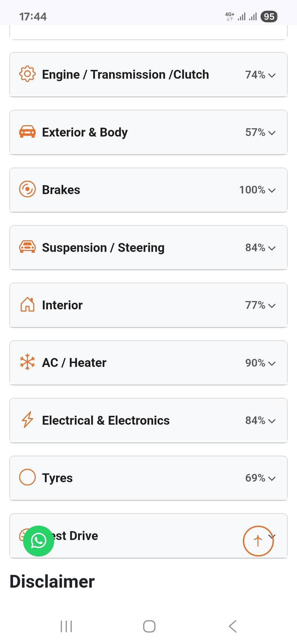Open the Tyres section label
This screenshot has width=297, height=644.
pyautogui.click(x=57, y=478)
